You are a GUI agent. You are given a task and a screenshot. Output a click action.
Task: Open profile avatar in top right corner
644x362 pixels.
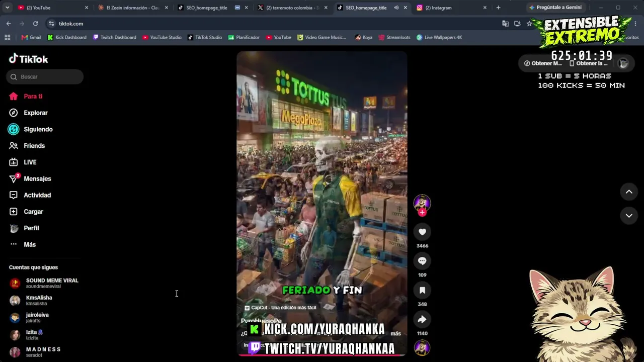(623, 63)
